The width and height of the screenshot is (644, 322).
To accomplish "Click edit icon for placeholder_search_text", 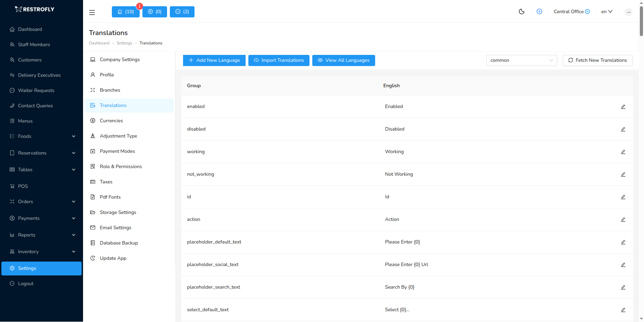I will tap(623, 287).
